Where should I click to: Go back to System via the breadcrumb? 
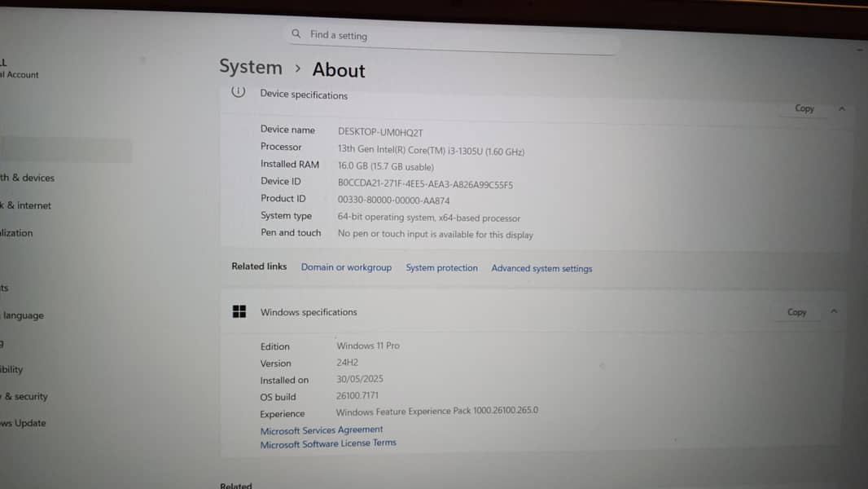tap(251, 67)
